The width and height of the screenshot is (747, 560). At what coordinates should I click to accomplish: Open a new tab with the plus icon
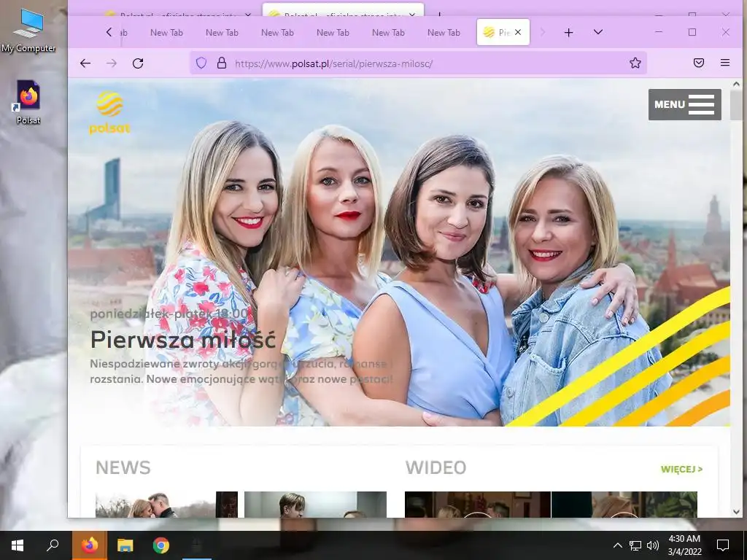click(568, 32)
